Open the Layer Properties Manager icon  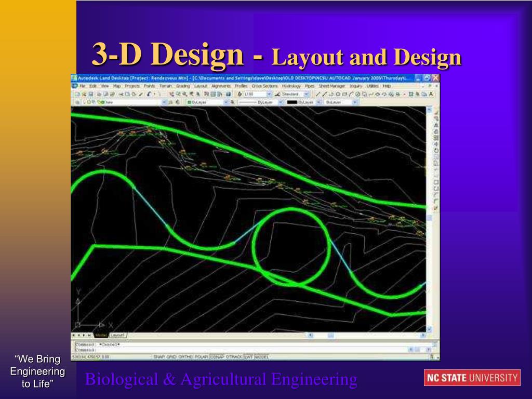[77, 102]
